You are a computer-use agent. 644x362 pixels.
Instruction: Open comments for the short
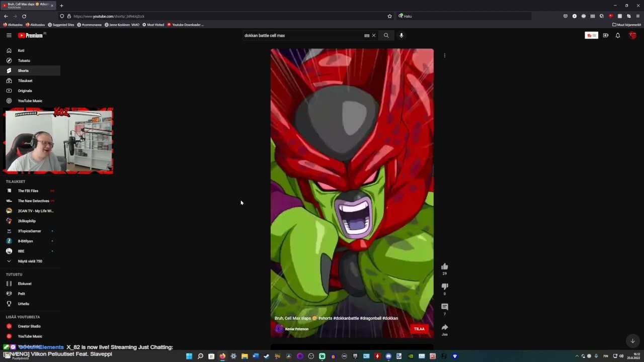445,307
